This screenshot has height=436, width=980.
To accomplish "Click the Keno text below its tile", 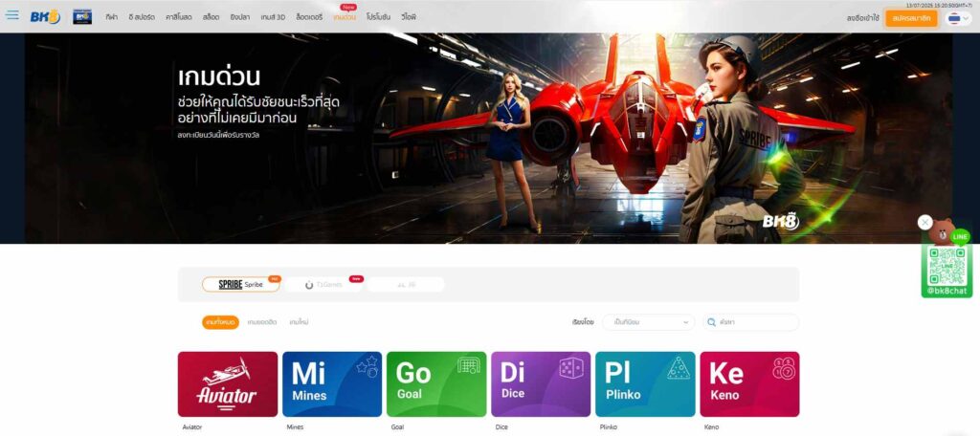I will (711, 427).
